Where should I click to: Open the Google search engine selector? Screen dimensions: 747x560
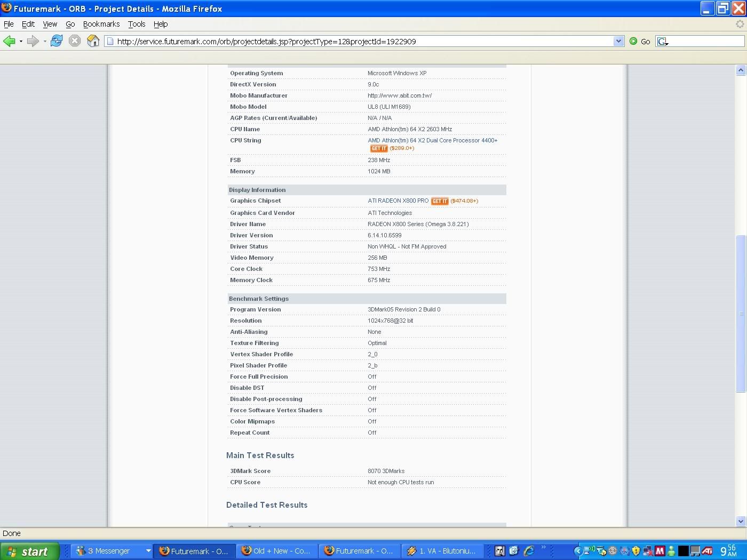click(663, 42)
